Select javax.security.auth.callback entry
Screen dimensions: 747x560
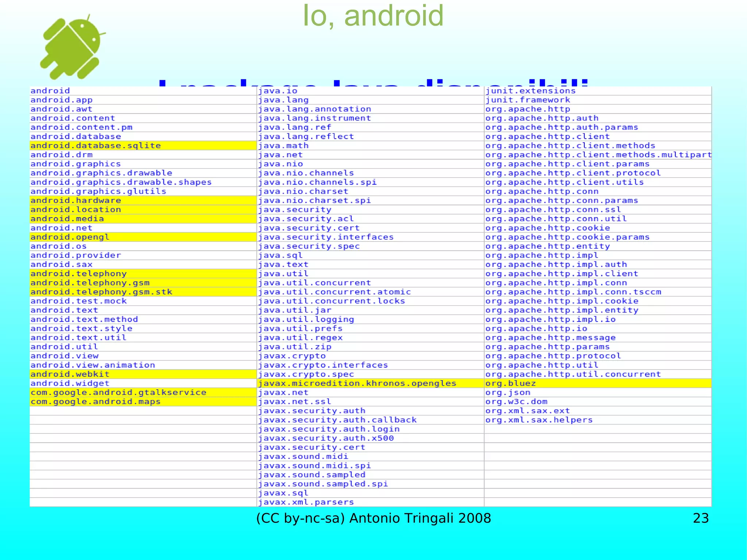pyautogui.click(x=371, y=420)
